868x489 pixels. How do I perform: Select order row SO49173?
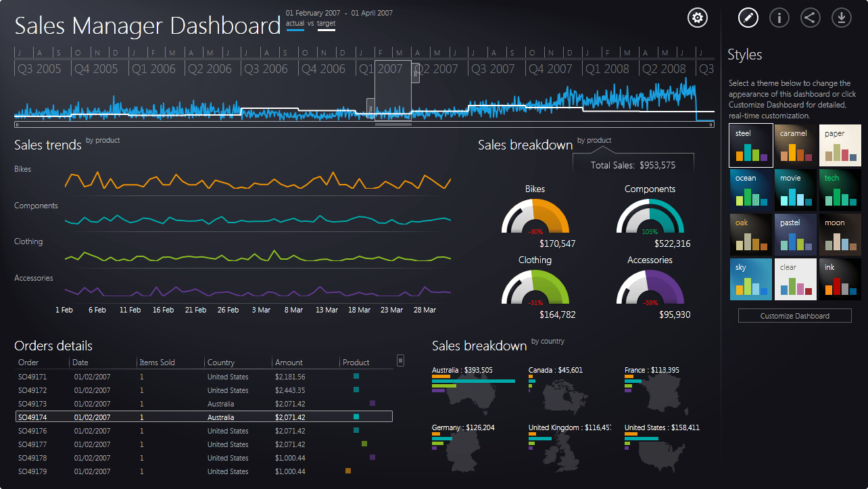204,404
